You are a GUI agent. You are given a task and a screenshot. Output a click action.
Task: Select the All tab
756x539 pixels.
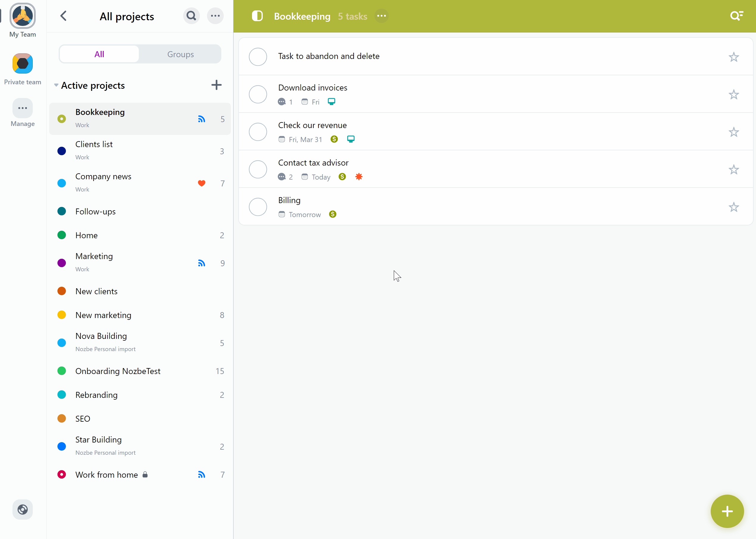(x=99, y=54)
